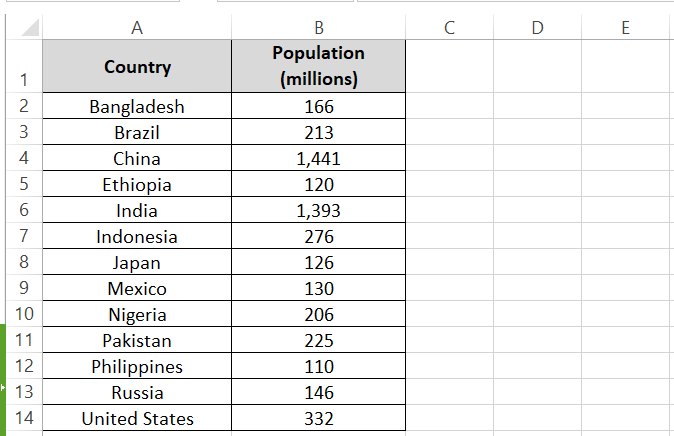Screen dimensions: 674x436
Task: Select column E header
Action: [x=625, y=28]
